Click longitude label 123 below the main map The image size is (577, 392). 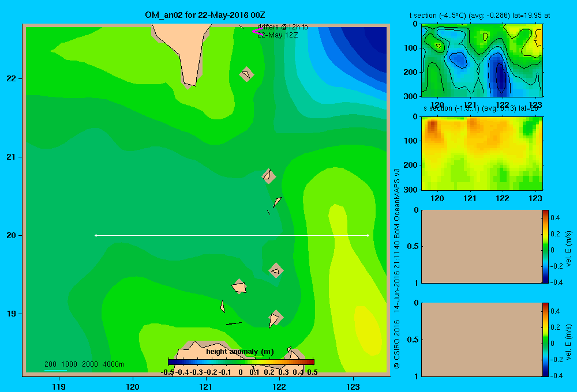click(x=353, y=386)
